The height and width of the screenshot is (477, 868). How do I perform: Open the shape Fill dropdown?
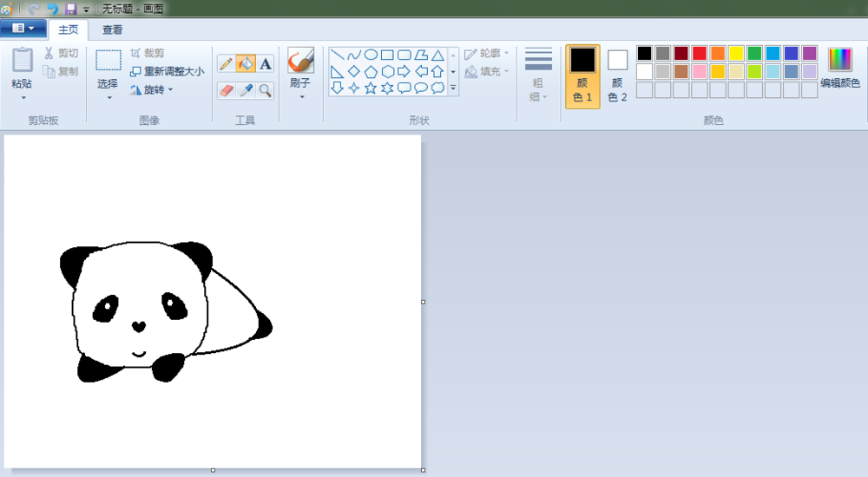point(487,71)
